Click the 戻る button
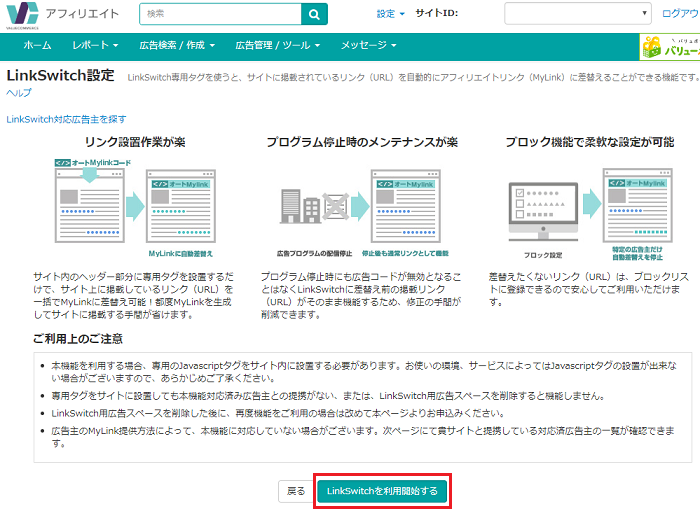 point(296,491)
